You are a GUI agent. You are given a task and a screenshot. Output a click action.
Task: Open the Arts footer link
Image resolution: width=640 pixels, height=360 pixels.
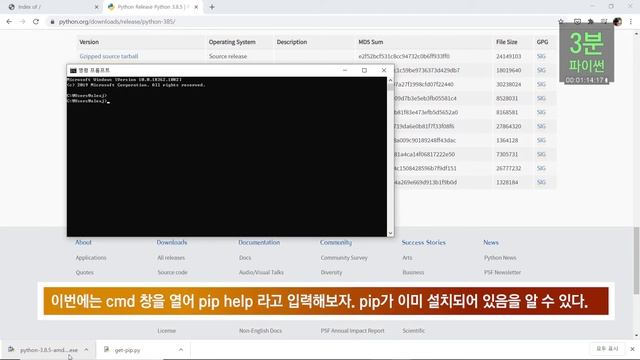coord(407,258)
